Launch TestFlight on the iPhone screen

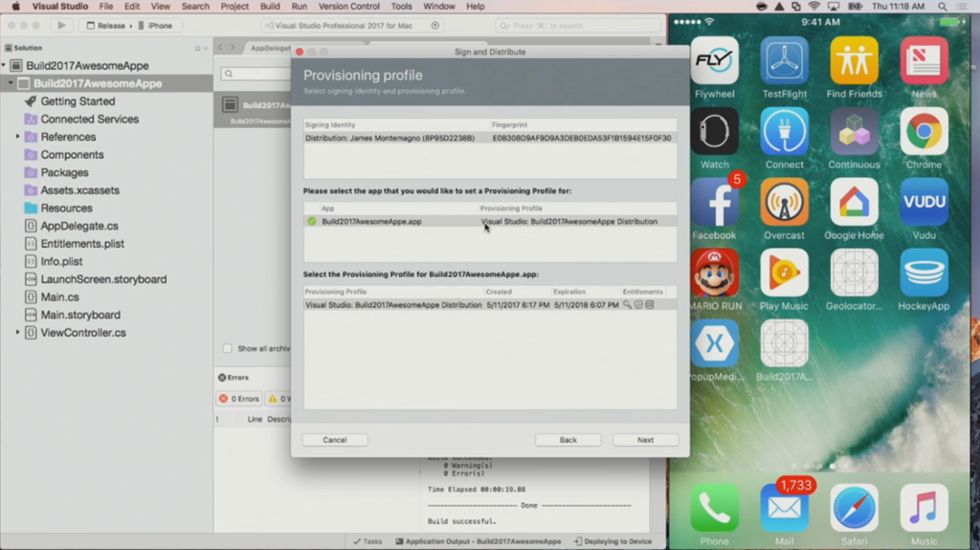(x=785, y=60)
